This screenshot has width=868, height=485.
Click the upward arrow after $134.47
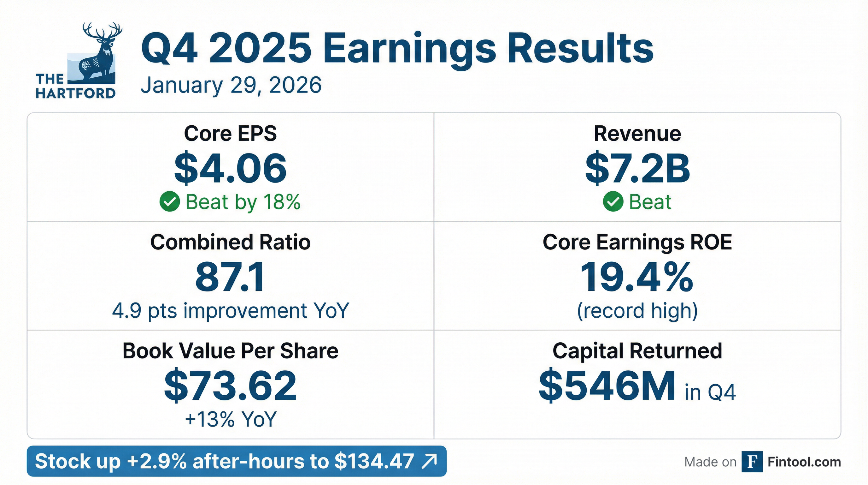pyautogui.click(x=429, y=461)
